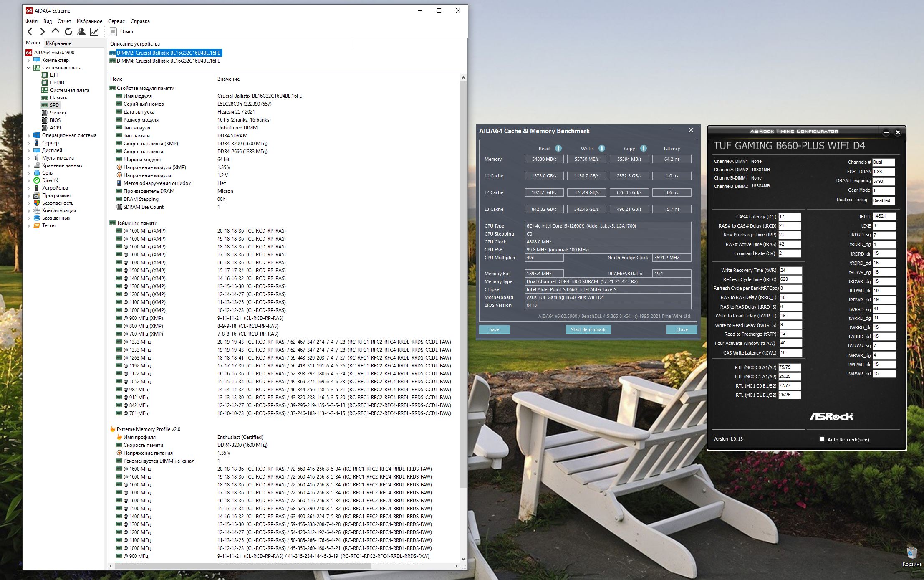Switch to the Избранное tab

point(58,43)
